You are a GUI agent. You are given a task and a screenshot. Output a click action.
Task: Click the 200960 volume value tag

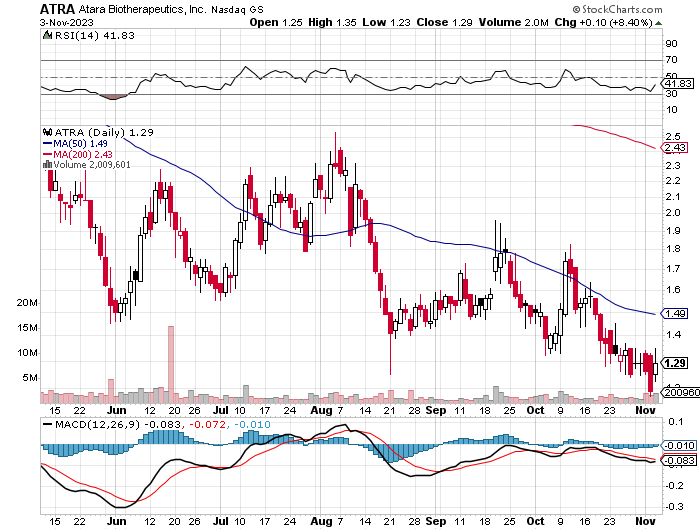[677, 393]
